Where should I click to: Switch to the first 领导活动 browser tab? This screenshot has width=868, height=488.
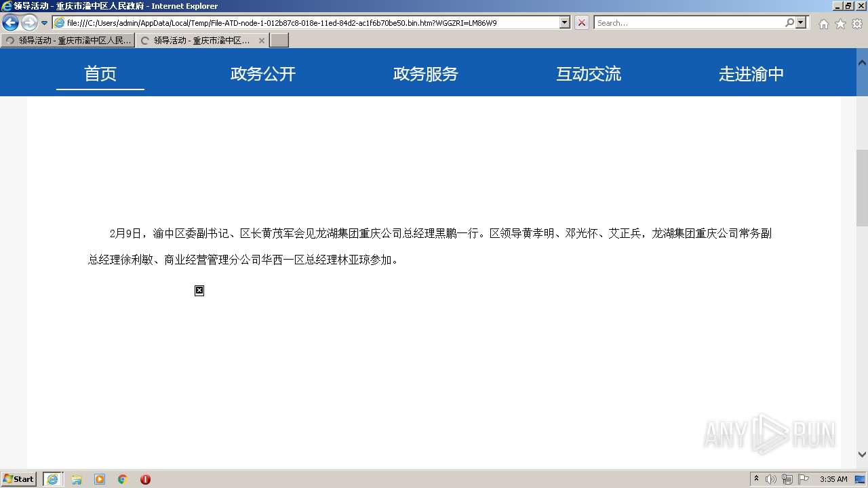(x=67, y=41)
